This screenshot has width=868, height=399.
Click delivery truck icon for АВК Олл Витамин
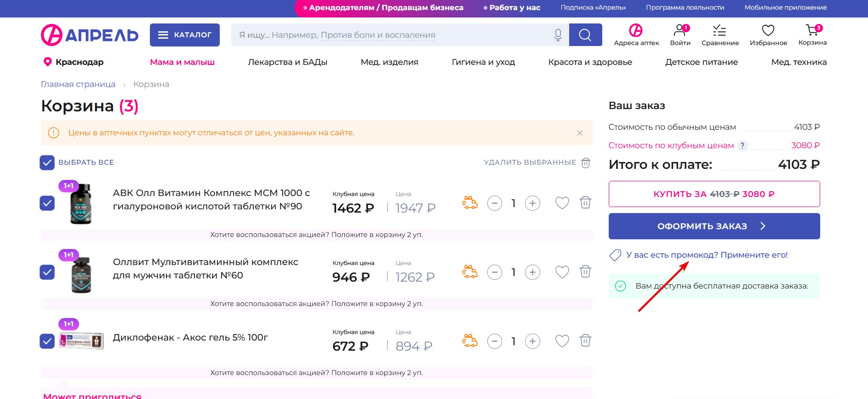click(469, 202)
